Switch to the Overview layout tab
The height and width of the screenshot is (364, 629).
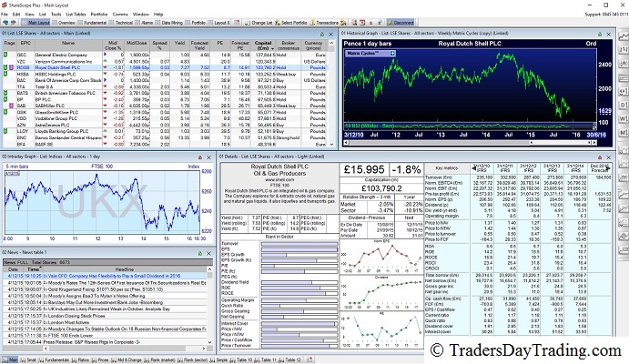(x=64, y=23)
